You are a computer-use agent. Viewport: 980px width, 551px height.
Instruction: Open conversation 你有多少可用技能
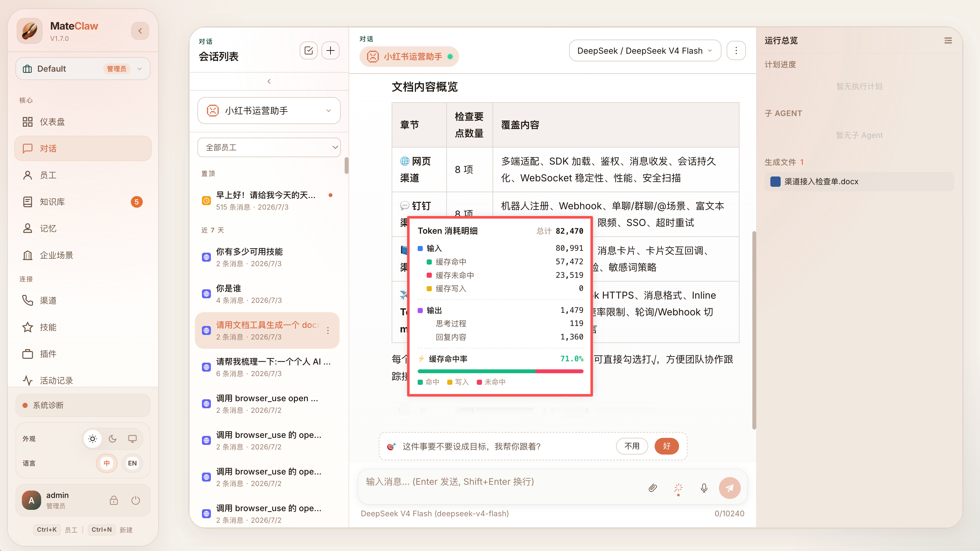[267, 257]
